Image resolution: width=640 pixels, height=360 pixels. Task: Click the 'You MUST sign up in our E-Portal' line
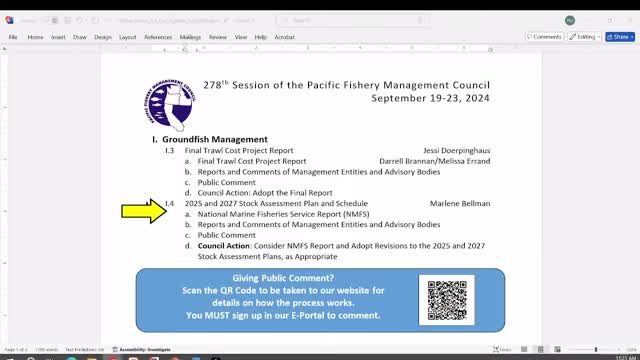click(x=283, y=316)
